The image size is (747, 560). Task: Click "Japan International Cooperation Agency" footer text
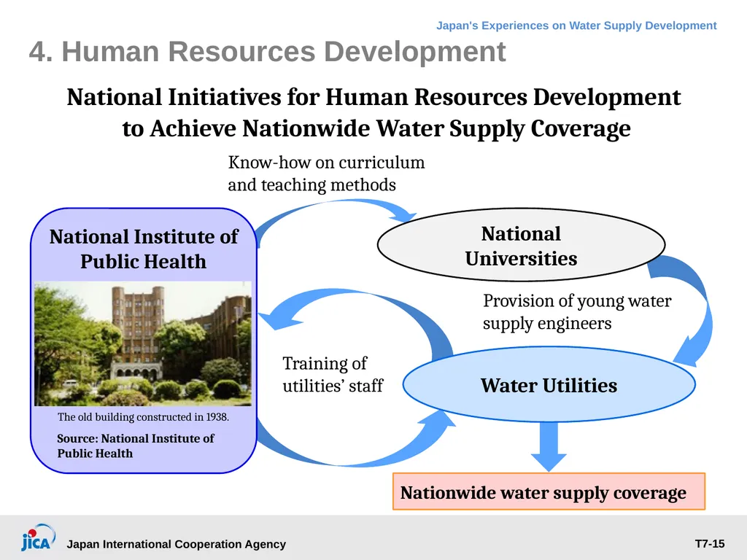pyautogui.click(x=177, y=544)
